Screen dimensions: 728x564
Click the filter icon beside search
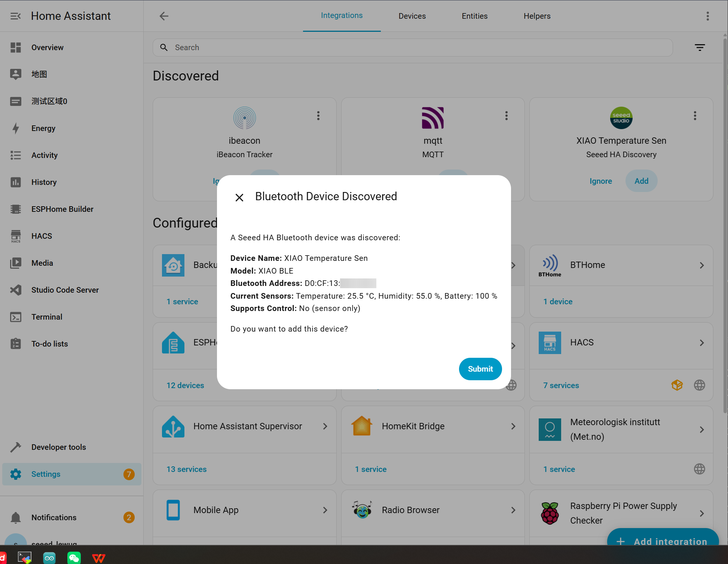(700, 48)
